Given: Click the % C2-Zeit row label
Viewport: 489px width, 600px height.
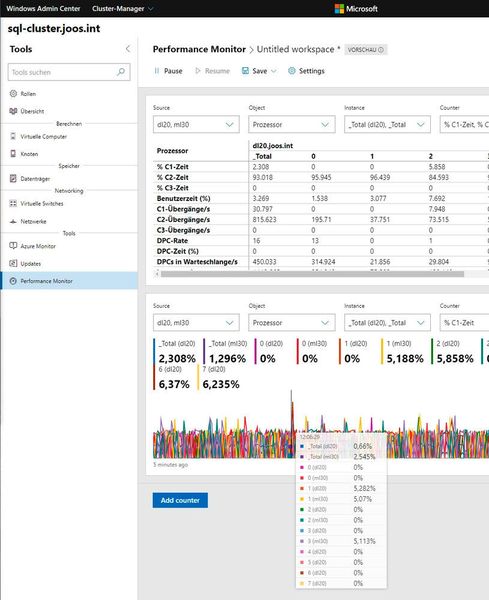Looking at the screenshot, I should (x=173, y=177).
